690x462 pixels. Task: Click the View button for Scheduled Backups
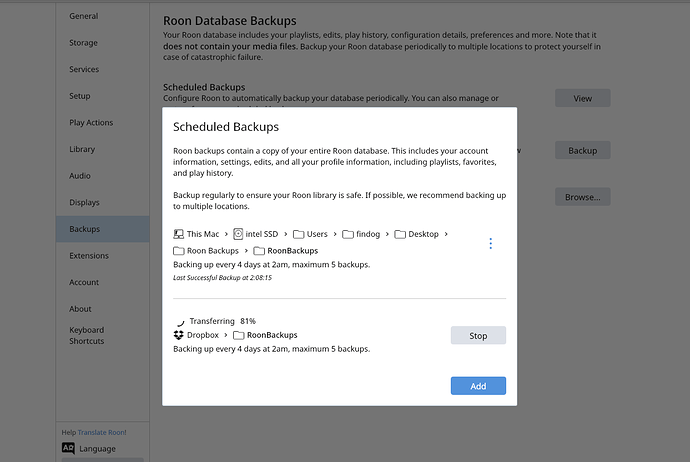pos(582,98)
